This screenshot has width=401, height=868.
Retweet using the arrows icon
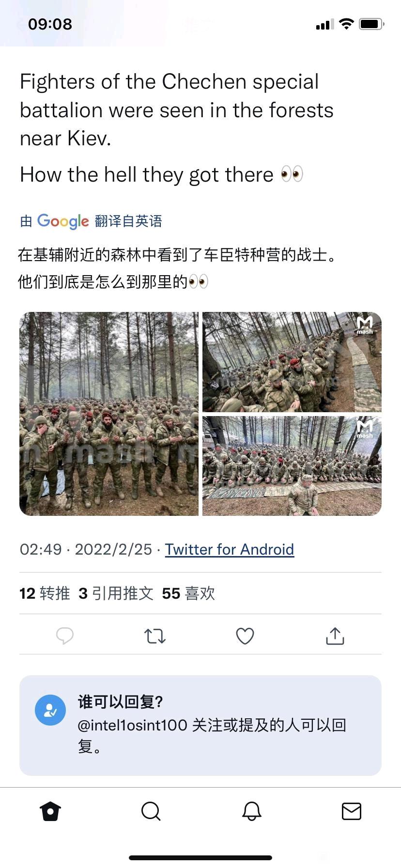point(155,635)
